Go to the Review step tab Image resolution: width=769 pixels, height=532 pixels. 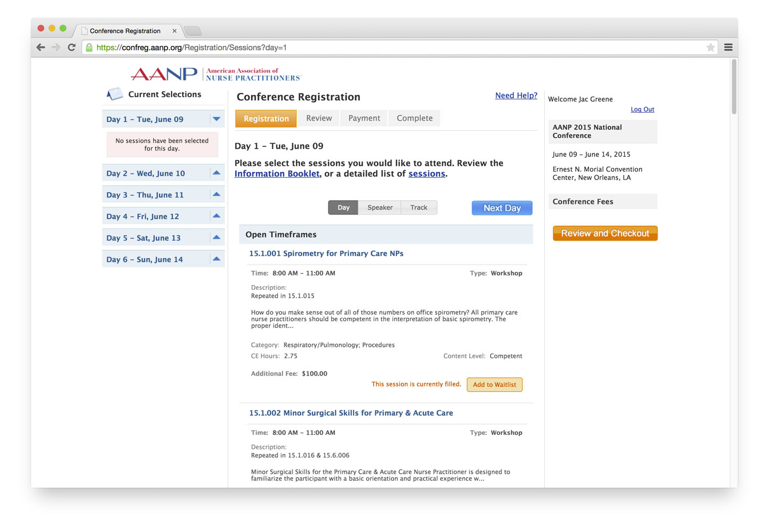tap(319, 118)
